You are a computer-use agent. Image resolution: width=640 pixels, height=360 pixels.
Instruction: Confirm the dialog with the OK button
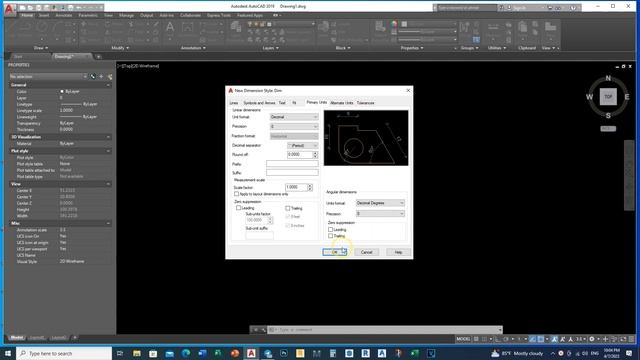click(x=335, y=252)
